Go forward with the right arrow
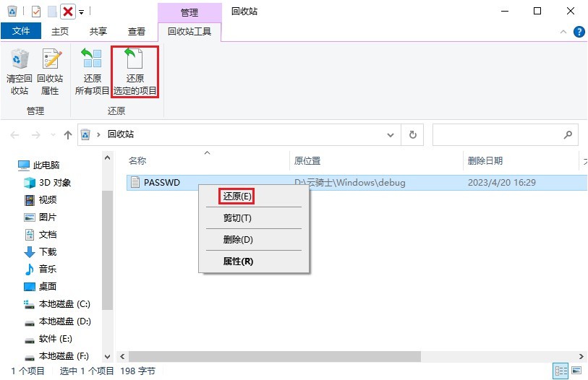588x380 pixels. click(36, 135)
